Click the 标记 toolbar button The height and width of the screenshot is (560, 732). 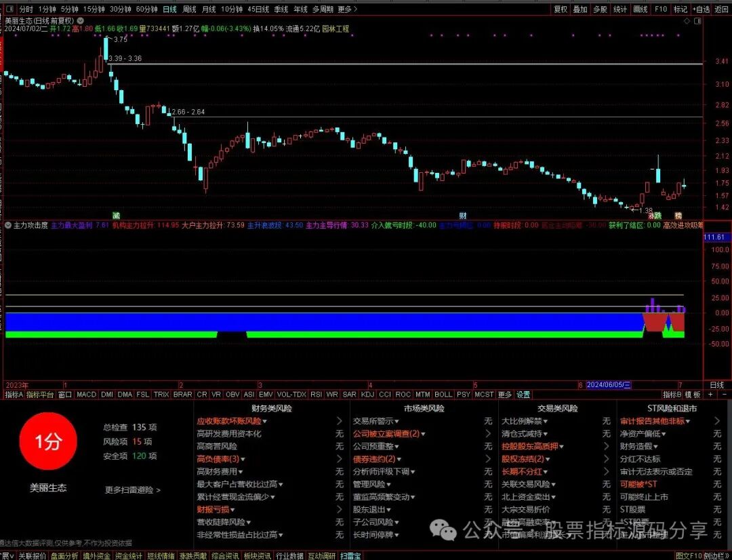point(680,9)
